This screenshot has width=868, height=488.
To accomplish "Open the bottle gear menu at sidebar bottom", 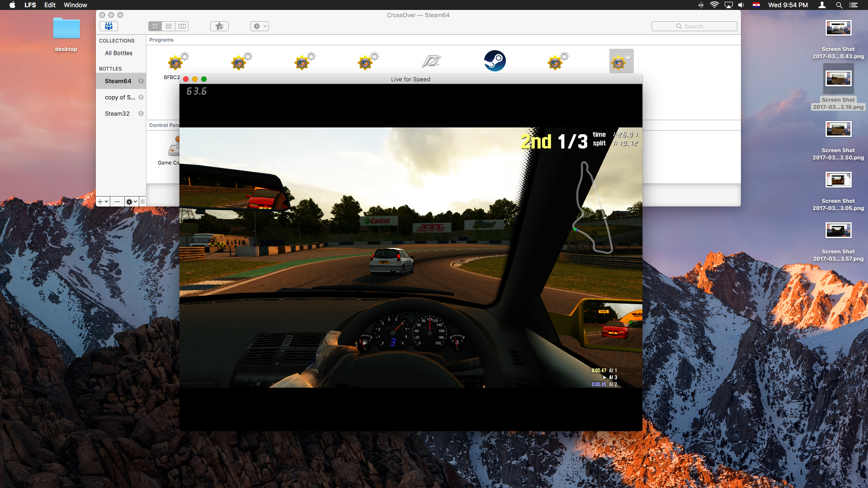I will 132,202.
